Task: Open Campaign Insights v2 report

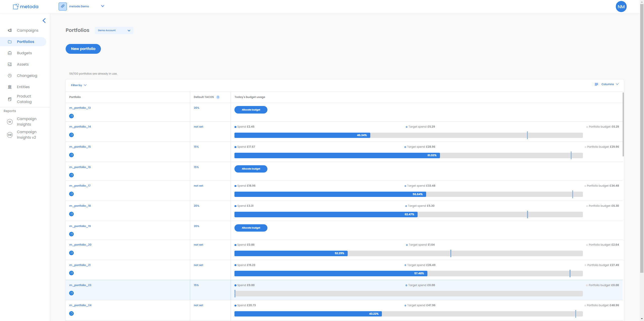Action: 26,135
